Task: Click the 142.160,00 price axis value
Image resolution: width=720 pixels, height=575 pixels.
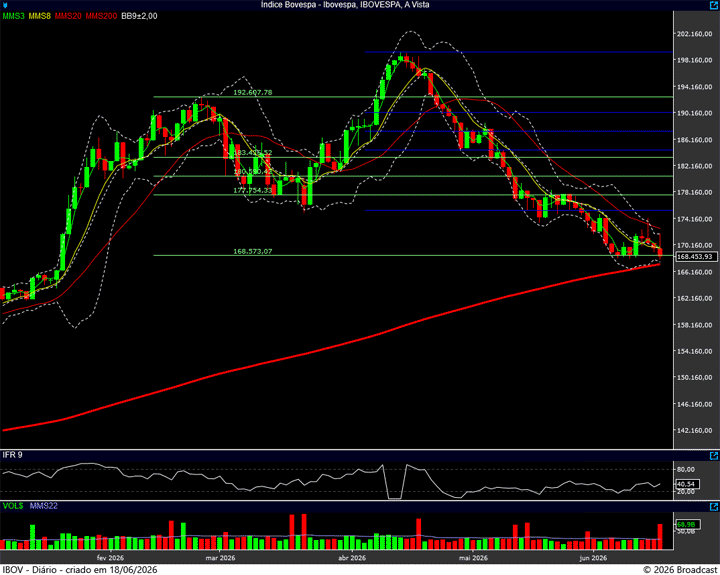Action: point(694,430)
